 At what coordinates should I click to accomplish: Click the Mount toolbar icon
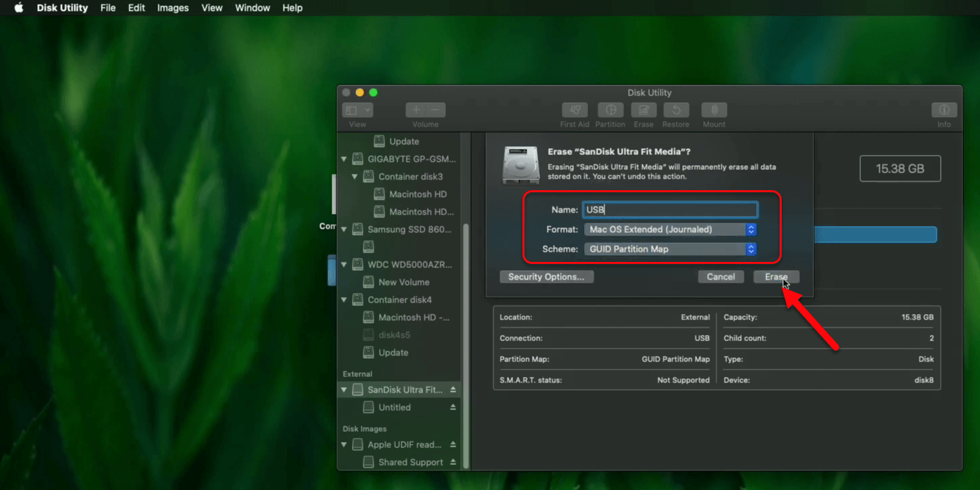tap(714, 110)
